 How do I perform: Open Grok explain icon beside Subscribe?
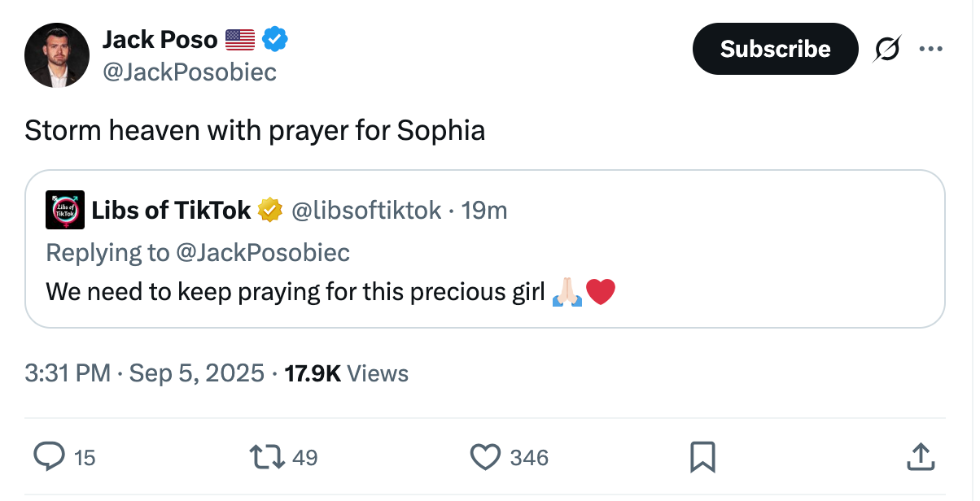click(887, 50)
